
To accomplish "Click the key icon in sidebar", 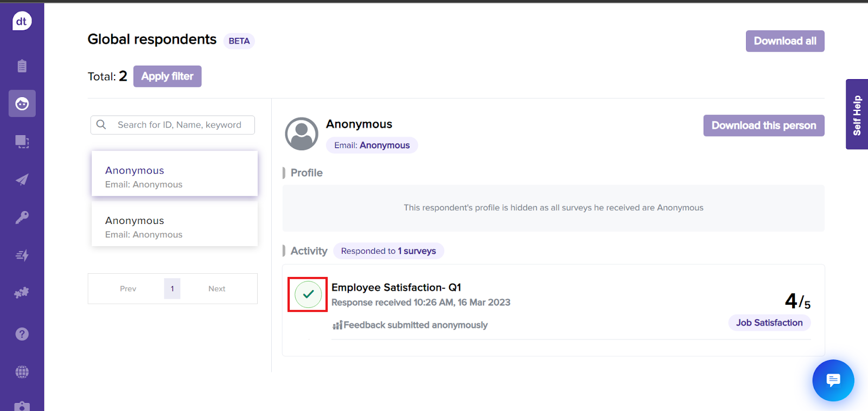I will pyautogui.click(x=22, y=217).
